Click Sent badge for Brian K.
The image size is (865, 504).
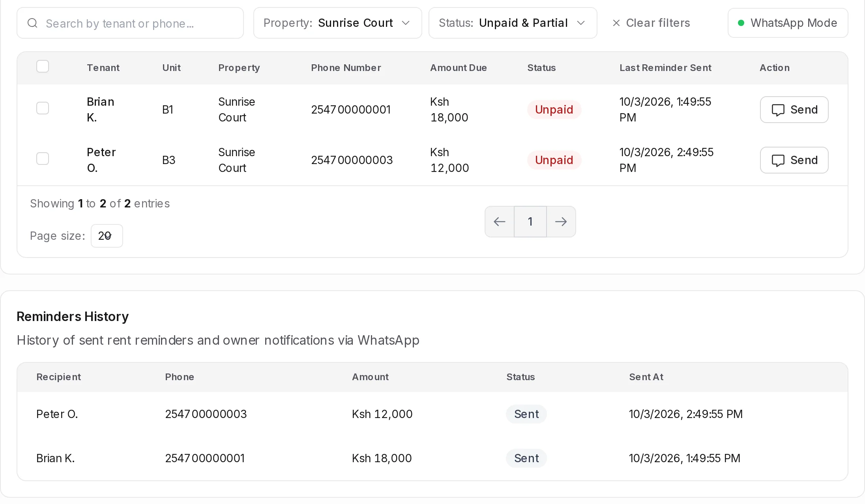(526, 458)
